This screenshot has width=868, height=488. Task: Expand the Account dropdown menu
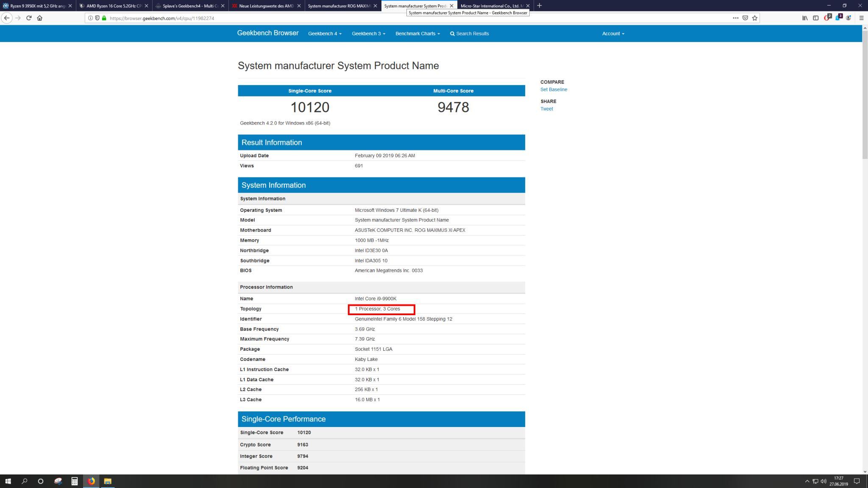click(x=613, y=33)
